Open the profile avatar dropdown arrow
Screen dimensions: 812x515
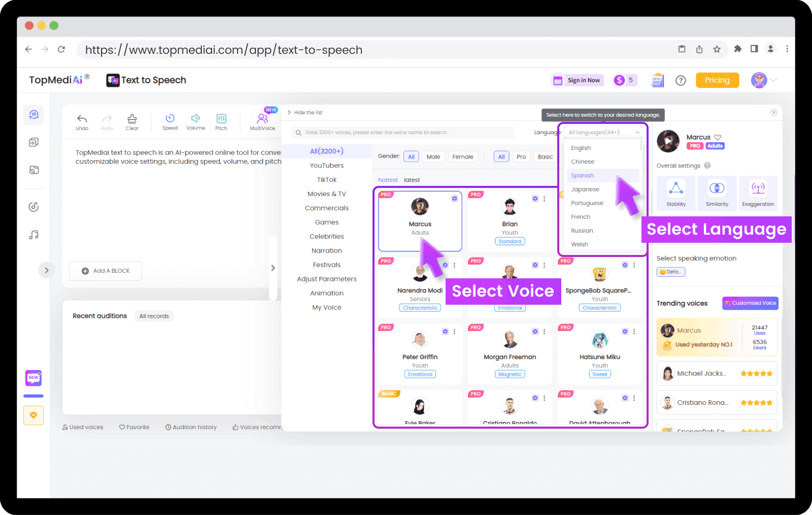pos(774,80)
